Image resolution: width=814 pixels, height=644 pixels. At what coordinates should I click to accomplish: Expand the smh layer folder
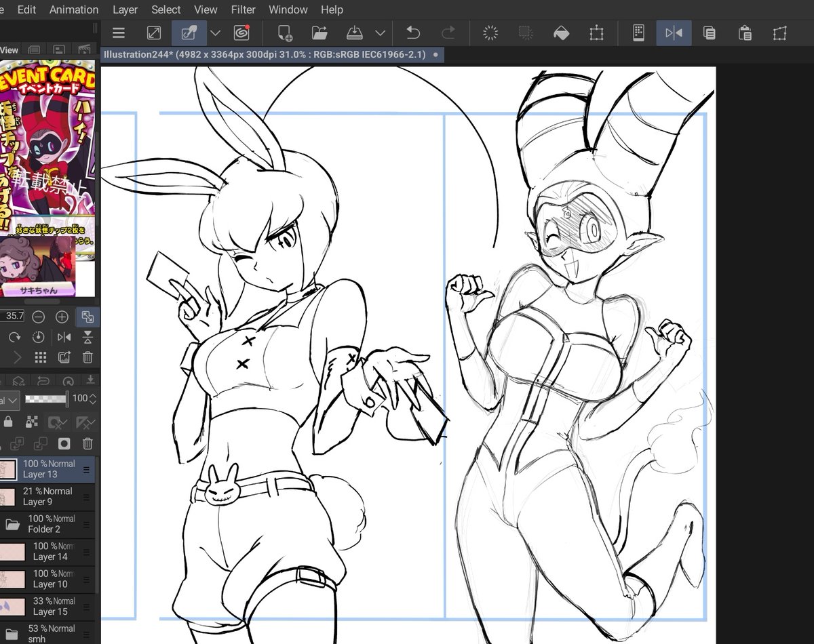point(11,635)
